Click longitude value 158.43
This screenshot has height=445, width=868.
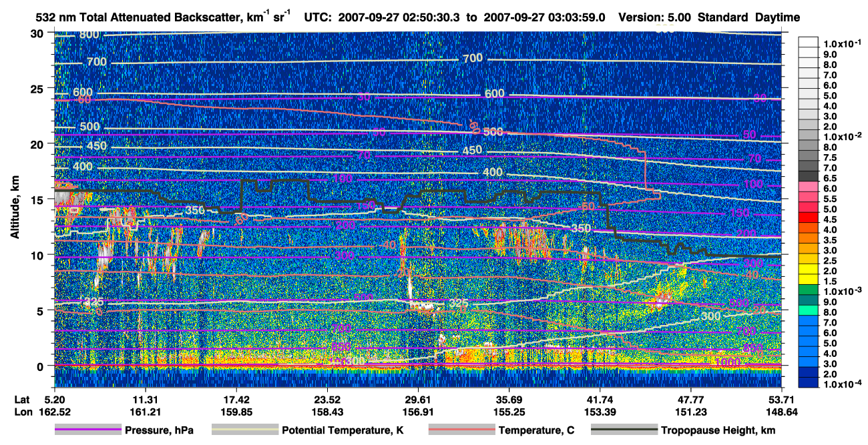point(327,412)
